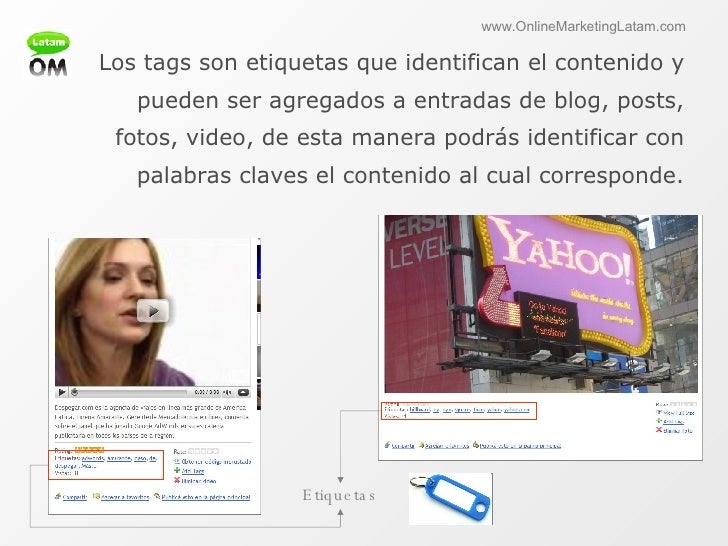Click 'Agregar a favoritos' in the video panel
Image resolution: width=728 pixels, height=546 pixels.
coord(125,497)
